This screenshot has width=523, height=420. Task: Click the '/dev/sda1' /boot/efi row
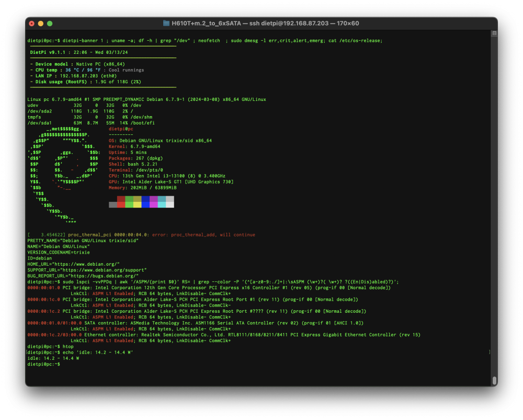[x=91, y=123]
